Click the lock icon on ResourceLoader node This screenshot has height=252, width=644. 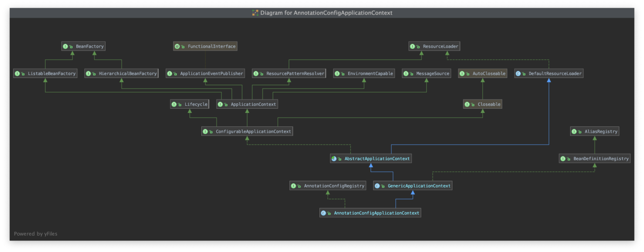(x=418, y=47)
